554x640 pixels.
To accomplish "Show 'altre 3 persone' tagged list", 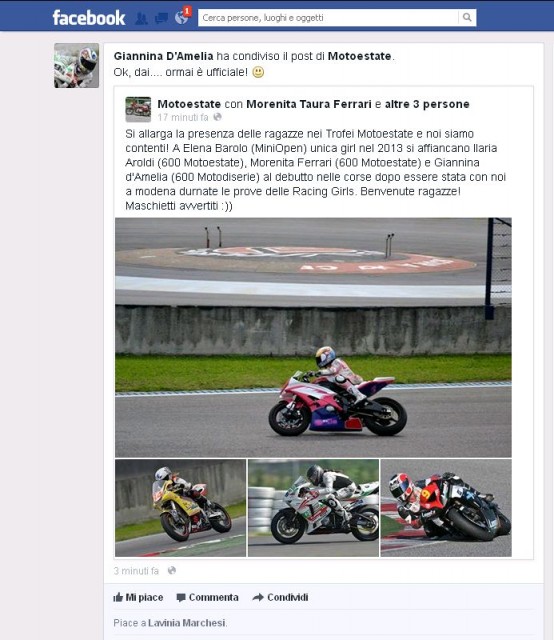I will [x=427, y=104].
